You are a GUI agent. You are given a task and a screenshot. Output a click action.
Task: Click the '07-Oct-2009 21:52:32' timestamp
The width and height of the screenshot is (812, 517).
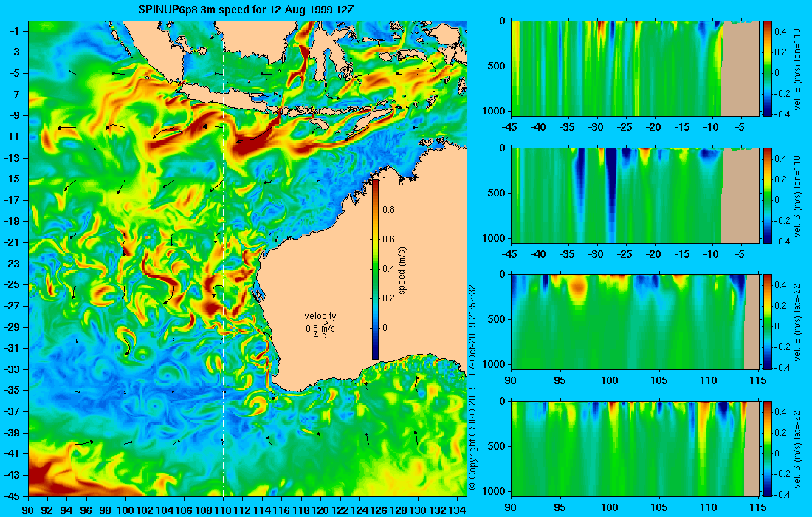(x=472, y=330)
